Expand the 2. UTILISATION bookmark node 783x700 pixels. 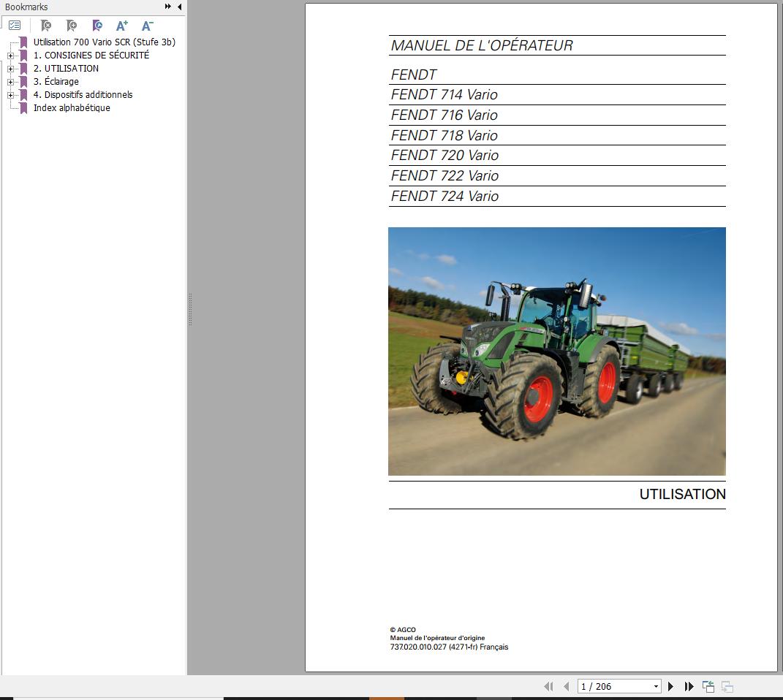pyautogui.click(x=10, y=69)
